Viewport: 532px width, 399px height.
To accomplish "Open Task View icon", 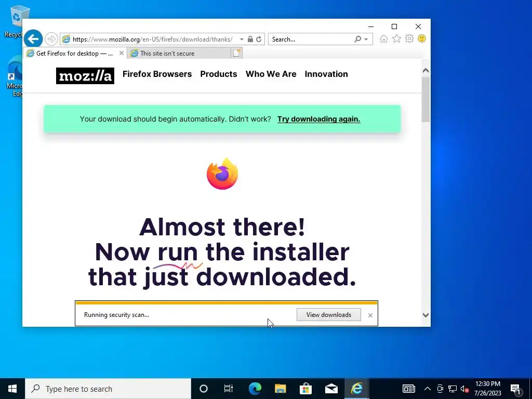I will click(x=229, y=389).
